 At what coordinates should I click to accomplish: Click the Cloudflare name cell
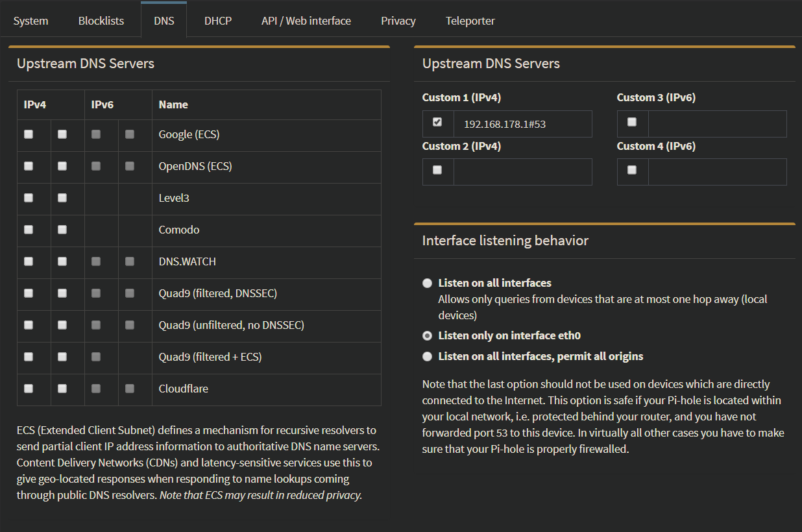(267, 389)
